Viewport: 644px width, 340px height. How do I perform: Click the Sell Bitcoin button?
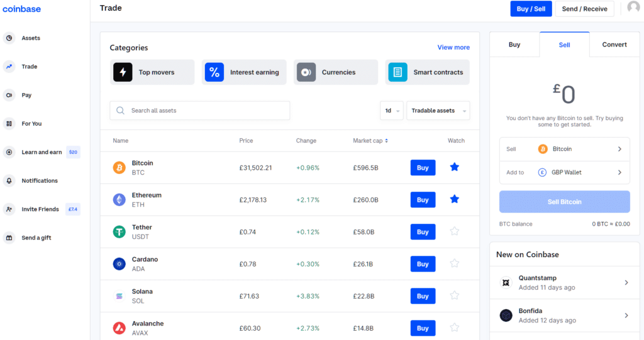(x=564, y=202)
